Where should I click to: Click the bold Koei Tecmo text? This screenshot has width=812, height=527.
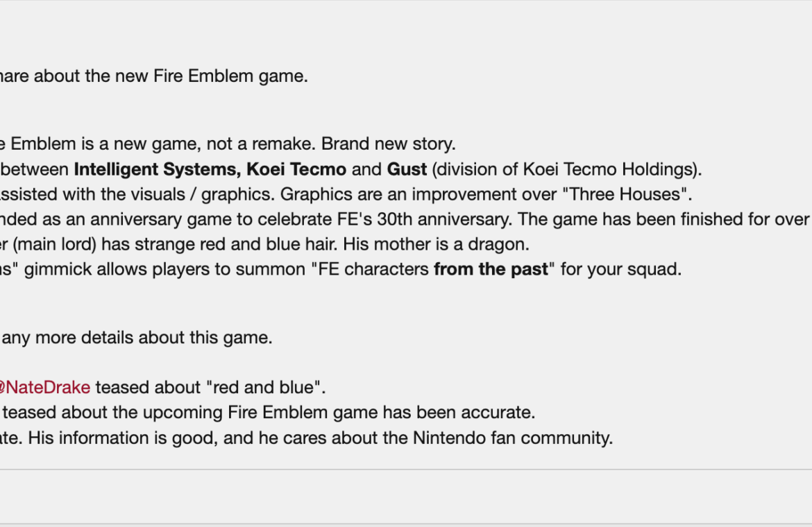click(x=296, y=170)
